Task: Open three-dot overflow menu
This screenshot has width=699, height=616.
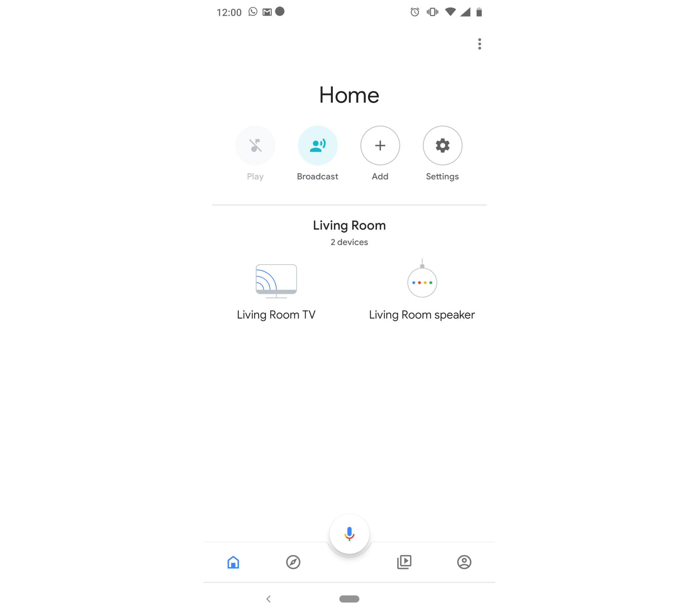Action: (x=479, y=43)
